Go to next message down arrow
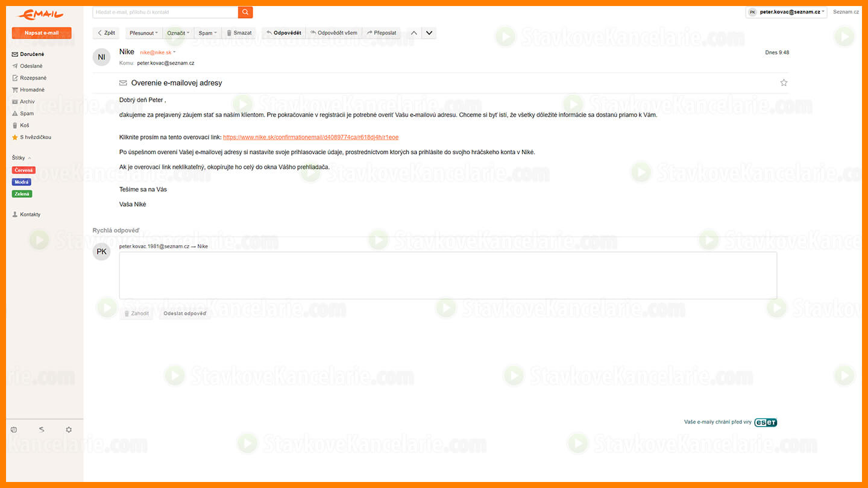This screenshot has height=488, width=868. pos(429,33)
